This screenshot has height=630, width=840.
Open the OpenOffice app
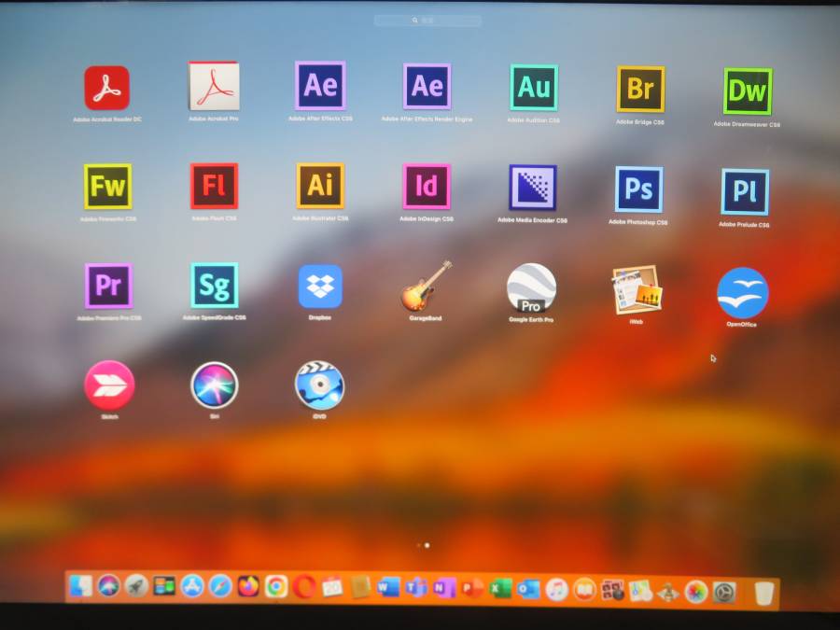pyautogui.click(x=743, y=293)
